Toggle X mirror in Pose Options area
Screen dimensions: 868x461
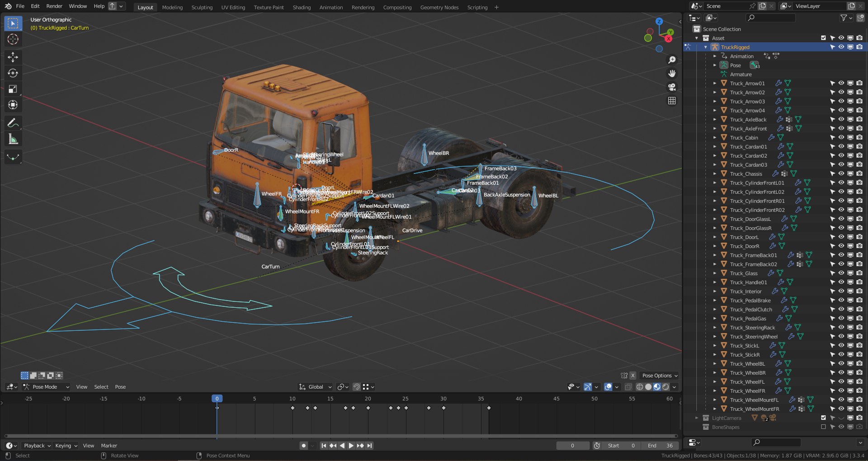click(x=633, y=376)
